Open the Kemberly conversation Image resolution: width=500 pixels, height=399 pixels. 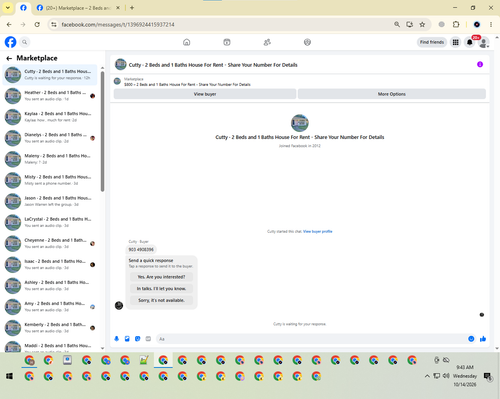(x=50, y=328)
